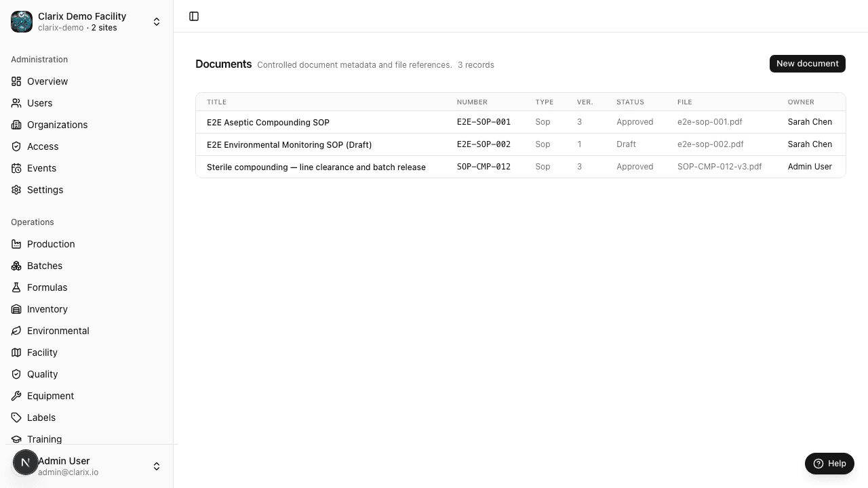
Task: Click the Facility map icon
Action: [16, 352]
